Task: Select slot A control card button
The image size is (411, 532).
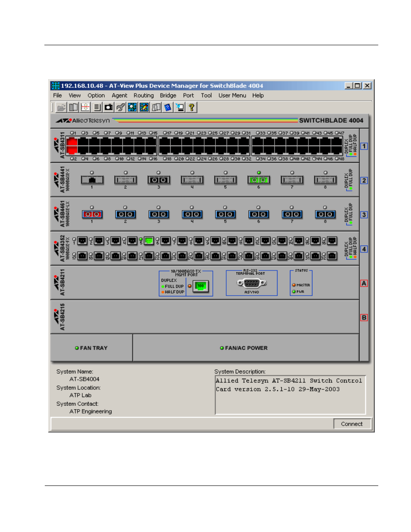Action: 364,283
